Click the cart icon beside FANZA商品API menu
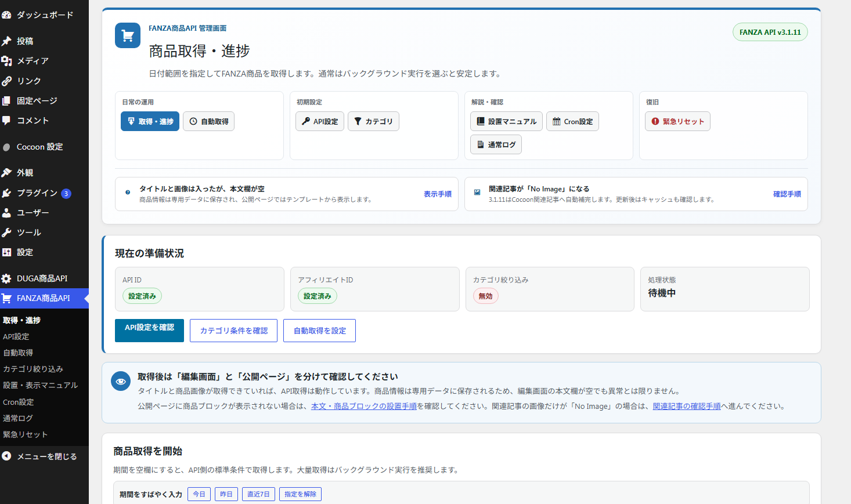 coord(6,298)
